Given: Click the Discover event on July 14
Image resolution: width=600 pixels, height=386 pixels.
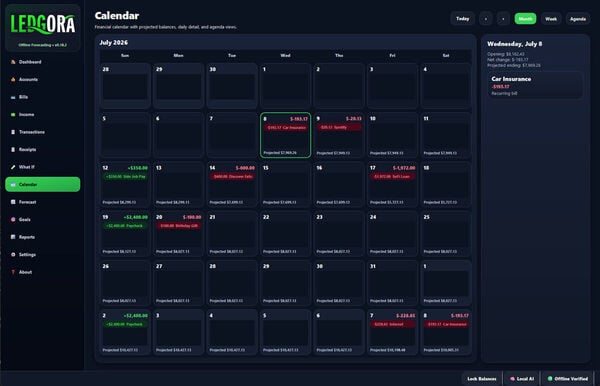Looking at the screenshot, I should 232,177.
